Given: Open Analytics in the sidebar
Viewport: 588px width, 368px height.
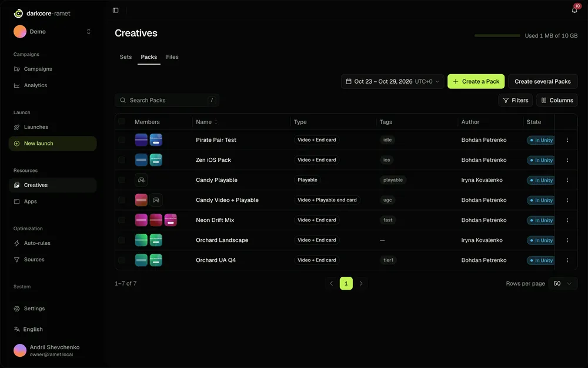Looking at the screenshot, I should [x=52, y=85].
